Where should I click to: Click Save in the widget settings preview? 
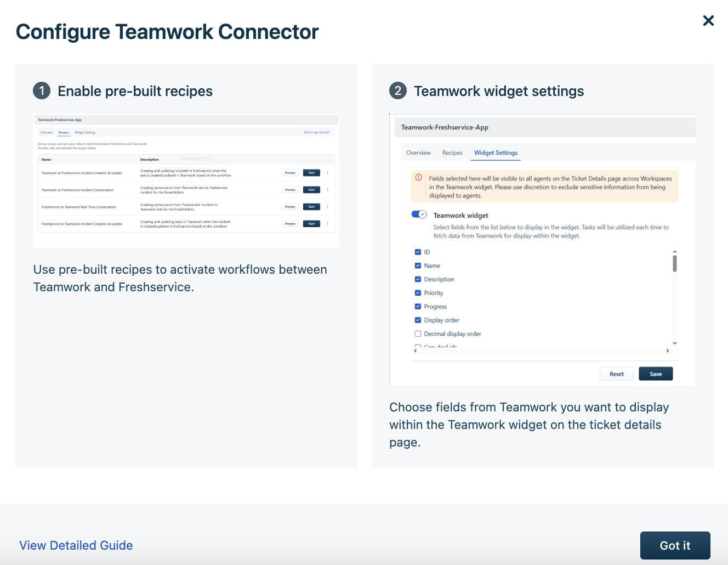[x=656, y=374]
